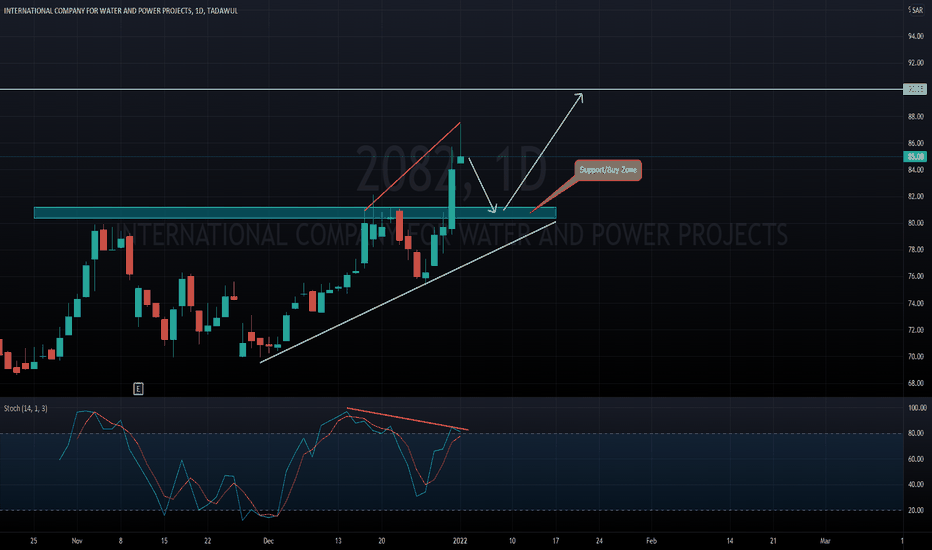
Task: Click the 100.00 level on Stoch axis
Action: tap(917, 408)
